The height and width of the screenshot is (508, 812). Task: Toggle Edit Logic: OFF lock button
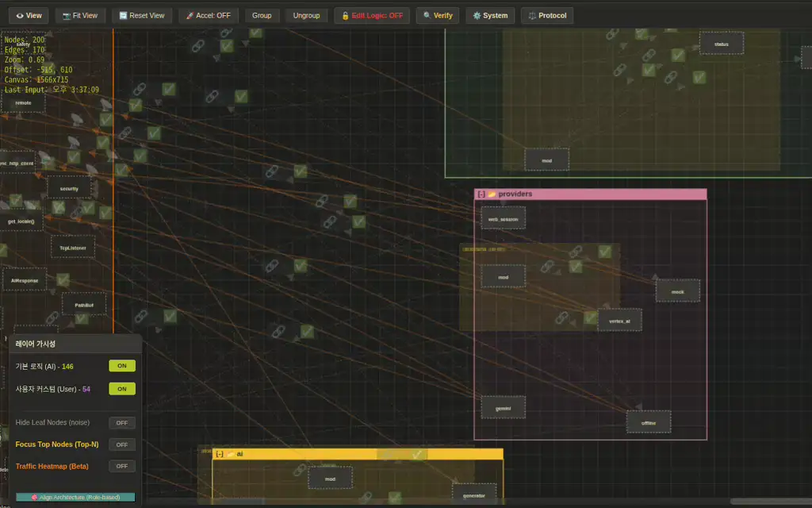[372, 16]
